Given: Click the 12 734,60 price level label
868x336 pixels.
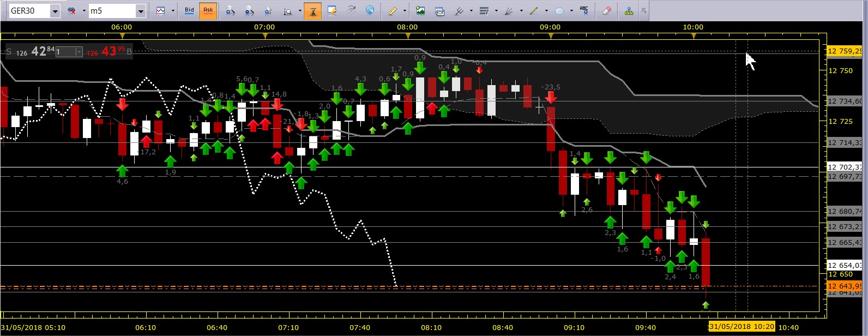Looking at the screenshot, I should [845, 101].
